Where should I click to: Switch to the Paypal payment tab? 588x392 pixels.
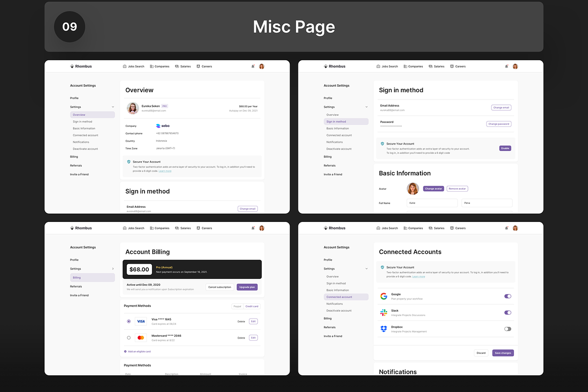point(237,306)
